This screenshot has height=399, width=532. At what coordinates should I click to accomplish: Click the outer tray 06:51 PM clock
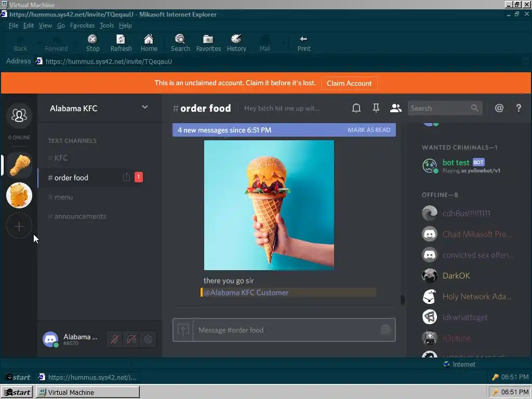coord(515,392)
